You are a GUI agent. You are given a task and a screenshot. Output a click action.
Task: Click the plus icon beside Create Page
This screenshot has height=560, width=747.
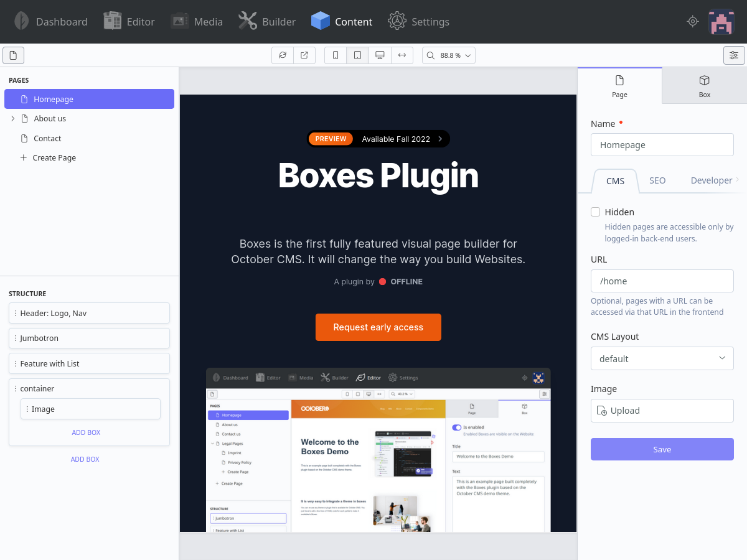[x=24, y=157]
